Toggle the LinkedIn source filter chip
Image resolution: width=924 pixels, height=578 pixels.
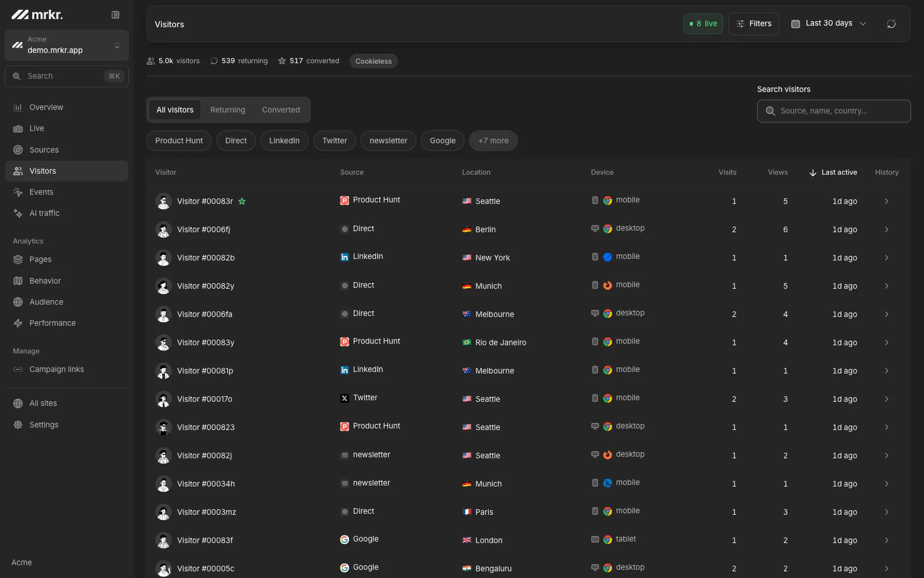[284, 141]
